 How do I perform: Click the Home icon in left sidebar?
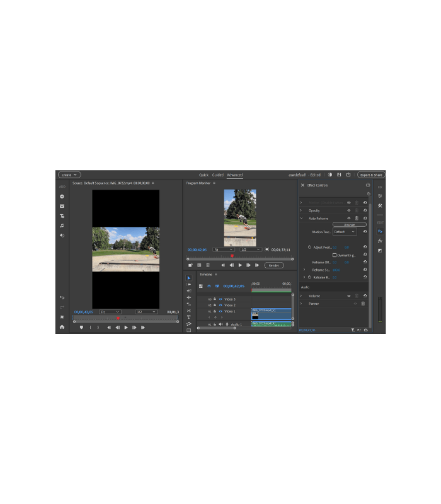[62, 327]
